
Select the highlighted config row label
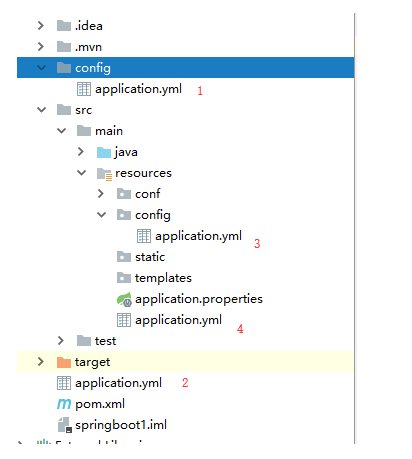click(93, 68)
